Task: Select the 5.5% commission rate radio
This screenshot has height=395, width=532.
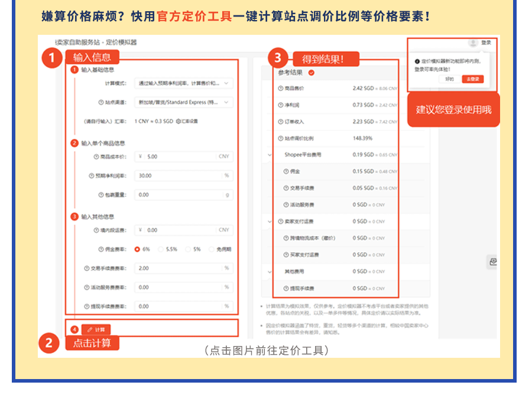Action: click(x=161, y=249)
